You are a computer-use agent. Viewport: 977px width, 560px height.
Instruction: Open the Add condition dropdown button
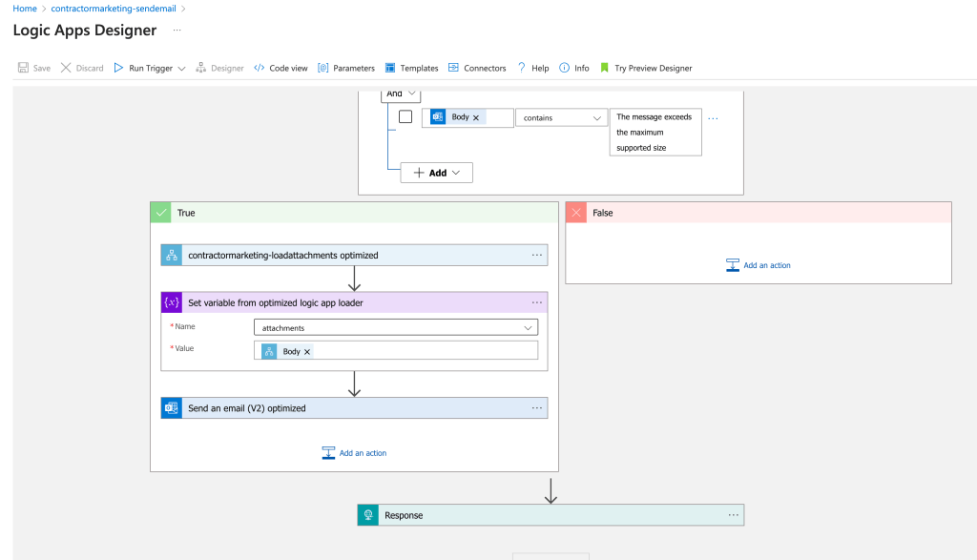(437, 173)
